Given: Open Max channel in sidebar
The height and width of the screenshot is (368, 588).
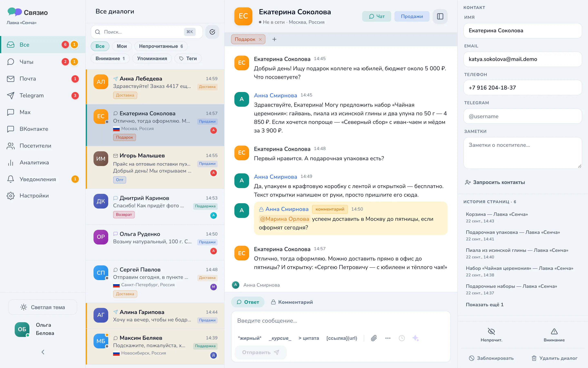Looking at the screenshot, I should [x=42, y=112].
